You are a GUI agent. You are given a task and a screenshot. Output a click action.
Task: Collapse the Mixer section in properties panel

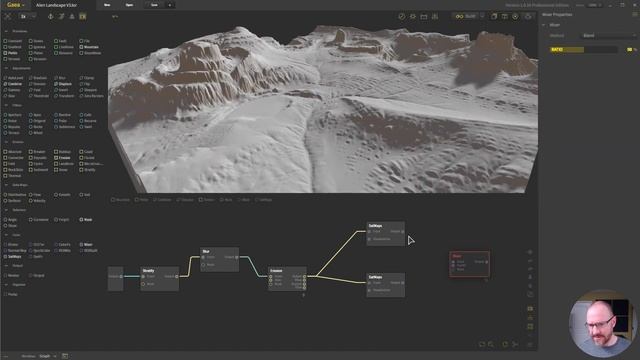[x=544, y=25]
